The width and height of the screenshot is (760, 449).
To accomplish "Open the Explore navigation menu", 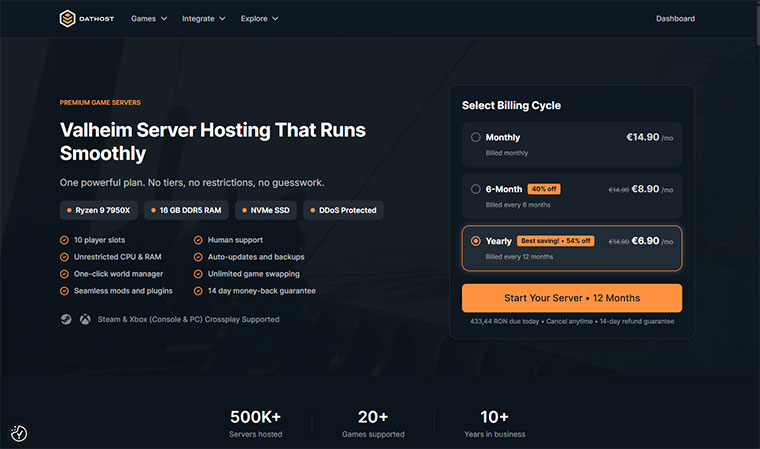I will tap(259, 18).
